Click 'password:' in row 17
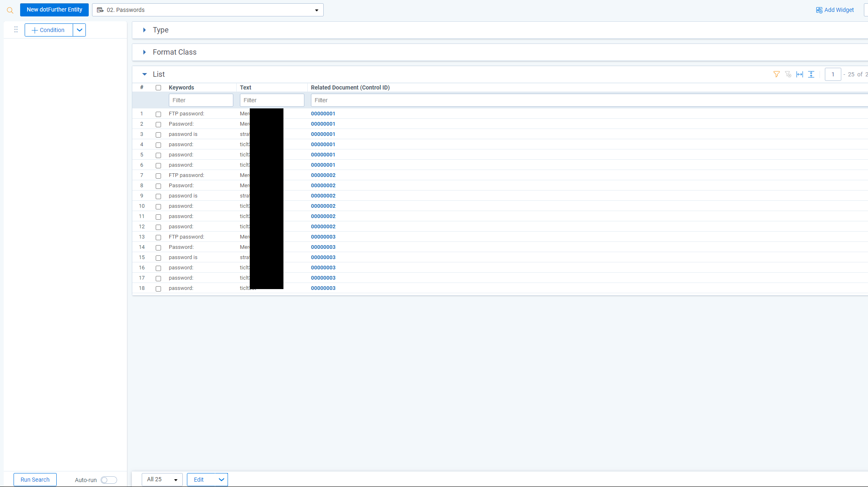This screenshot has height=487, width=868. 181,278
